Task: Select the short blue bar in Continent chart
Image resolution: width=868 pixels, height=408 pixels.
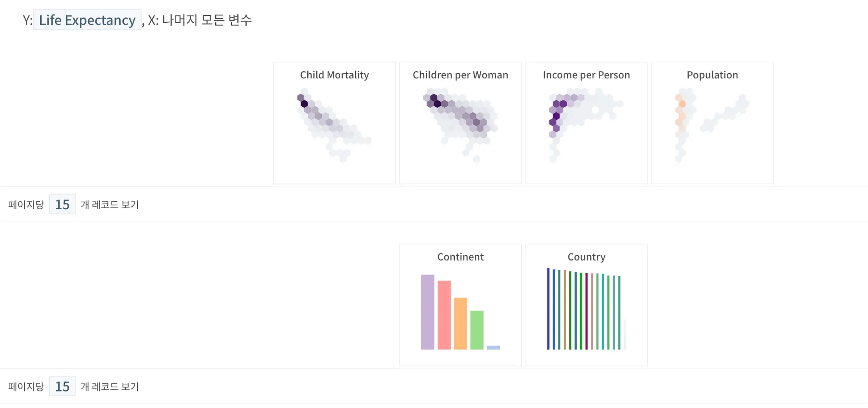Action: [x=493, y=347]
